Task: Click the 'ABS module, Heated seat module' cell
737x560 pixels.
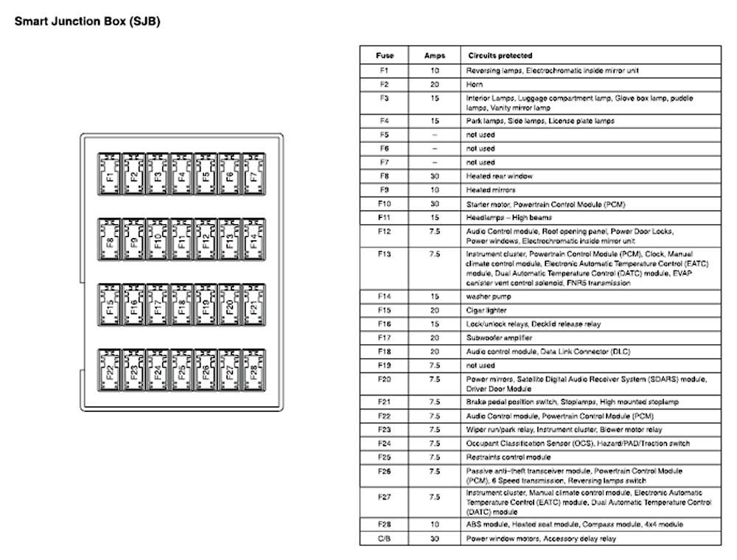Action: (591, 525)
